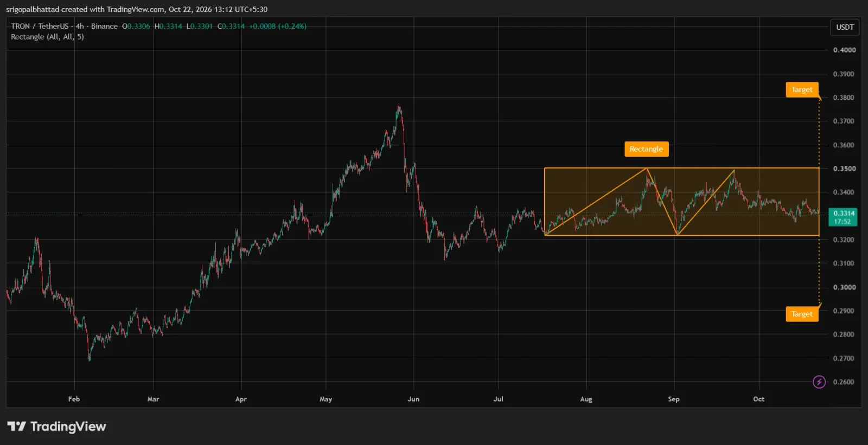
Task: Click the Mar label on time axis
Action: tap(154, 399)
